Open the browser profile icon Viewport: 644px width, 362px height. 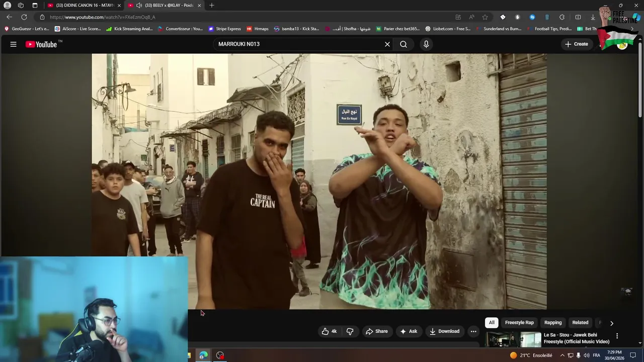pos(7,6)
